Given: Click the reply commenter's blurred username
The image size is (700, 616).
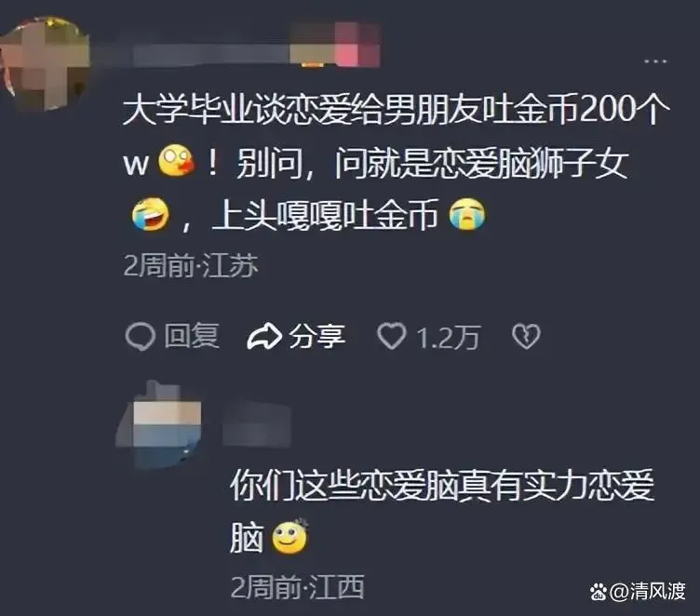Looking at the screenshot, I should [x=256, y=422].
